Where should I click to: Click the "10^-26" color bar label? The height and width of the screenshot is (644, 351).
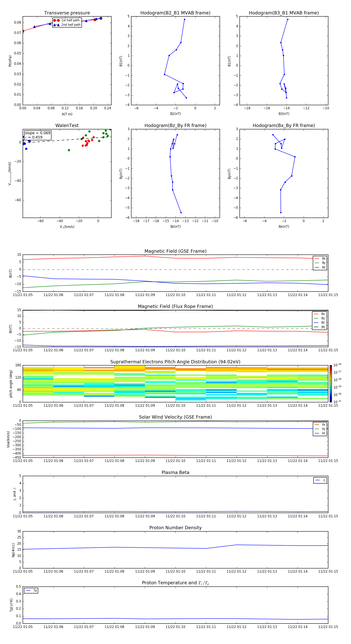(x=337, y=365)
